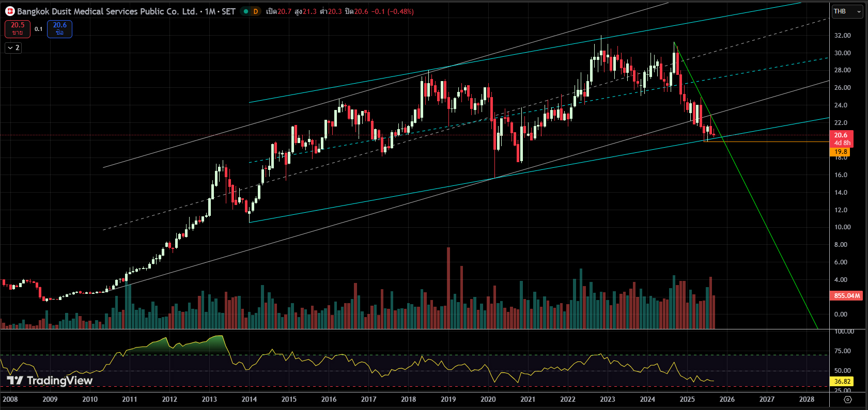This screenshot has width=868, height=410.
Task: Click 4.00 on the price axis
Action: (841, 280)
